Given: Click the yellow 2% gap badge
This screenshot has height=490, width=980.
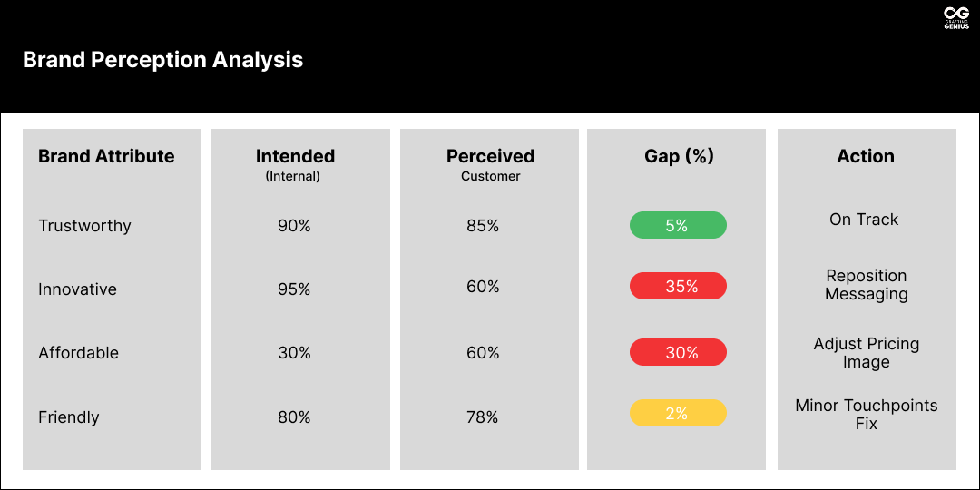Looking at the screenshot, I should (678, 413).
